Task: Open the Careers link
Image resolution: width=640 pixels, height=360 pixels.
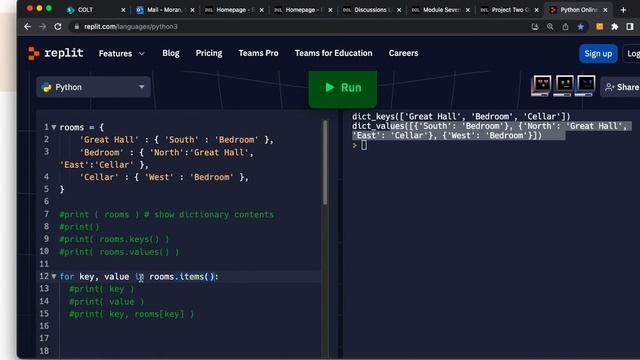Action: pyautogui.click(x=403, y=53)
